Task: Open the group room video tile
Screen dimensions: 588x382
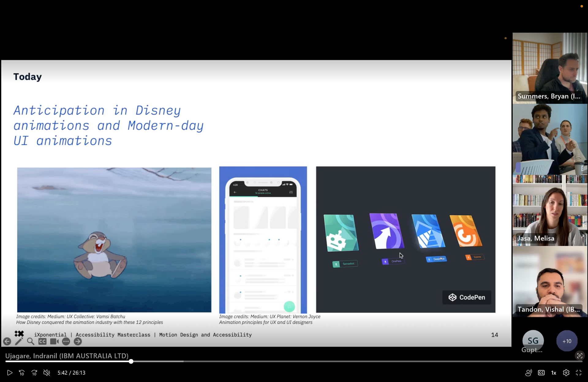Action: pos(550,139)
